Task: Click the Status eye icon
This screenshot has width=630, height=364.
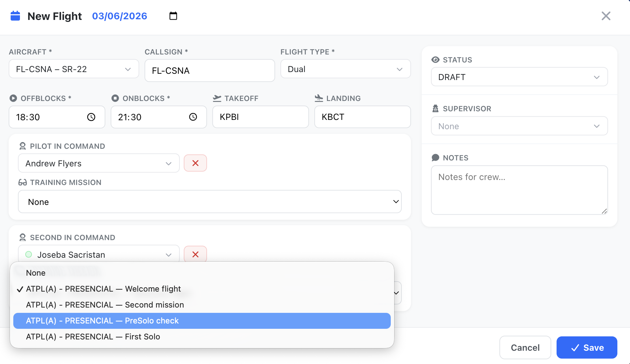Action: (x=435, y=60)
